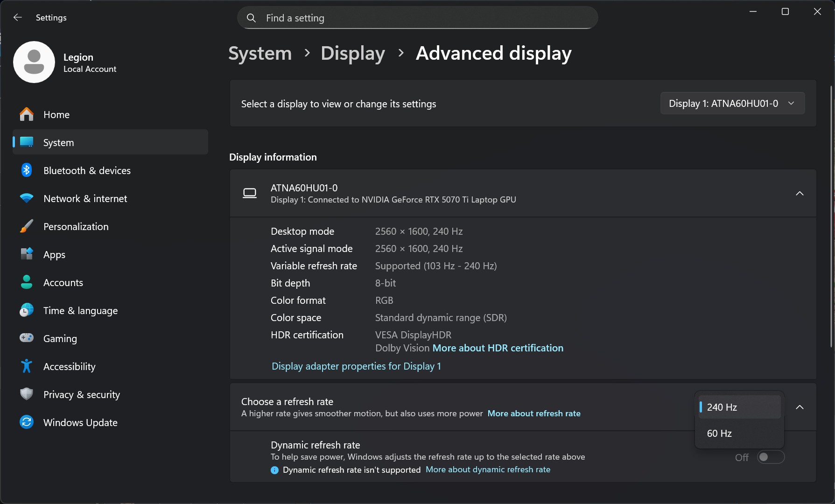Open Privacy & security via the shield icon
The height and width of the screenshot is (504, 835).
point(27,394)
